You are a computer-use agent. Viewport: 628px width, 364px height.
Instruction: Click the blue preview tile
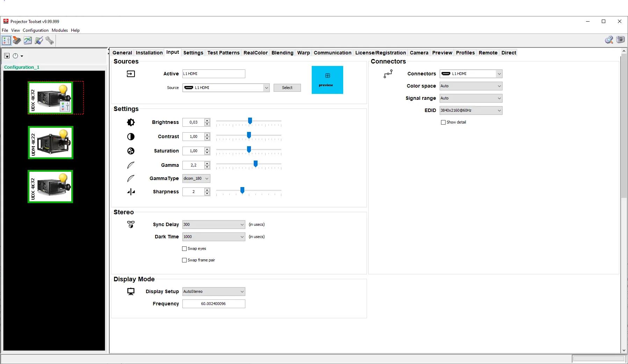point(327,80)
